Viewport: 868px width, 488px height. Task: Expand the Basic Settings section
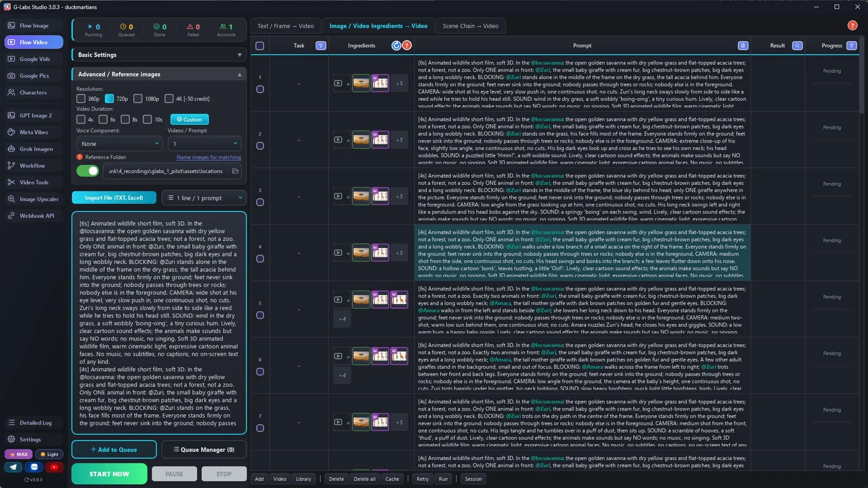159,55
